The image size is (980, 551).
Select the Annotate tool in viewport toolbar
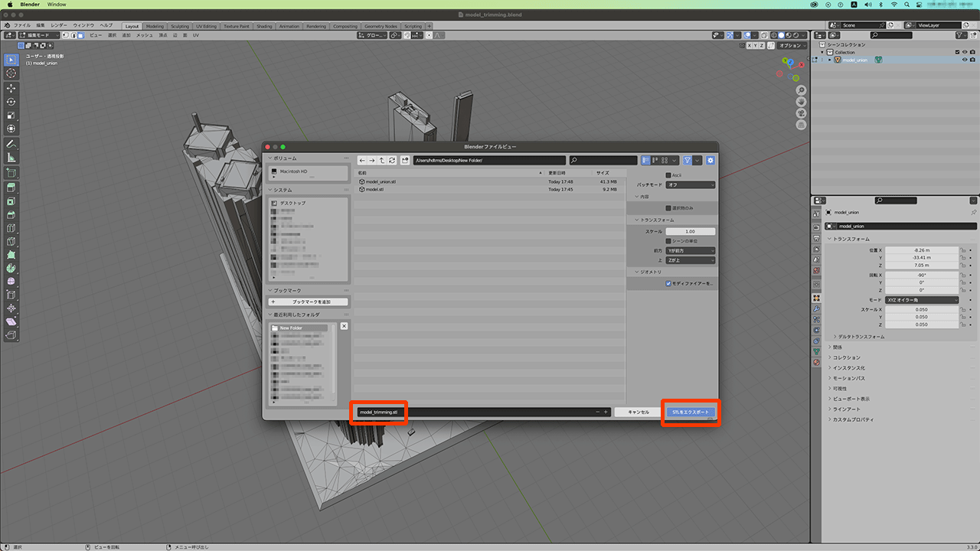(x=11, y=143)
